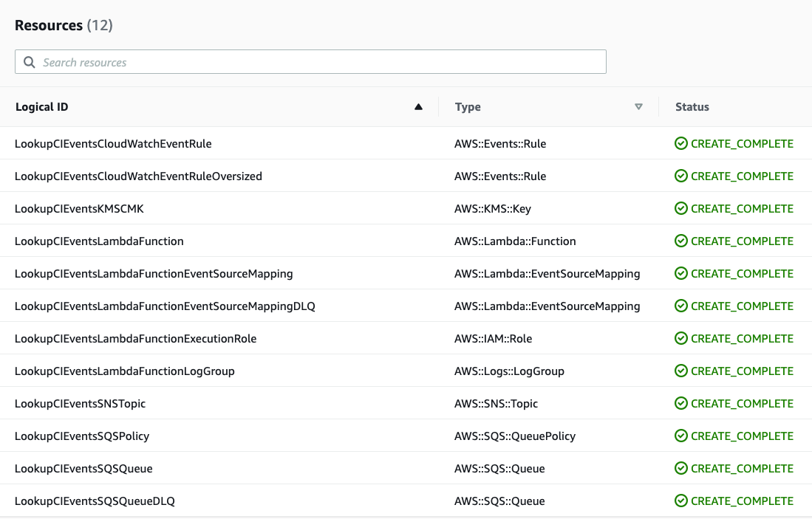Click the status icon on LookupCIEventsSQSQueueDLQ row
Viewport: 812px width, 519px height.
tap(680, 501)
